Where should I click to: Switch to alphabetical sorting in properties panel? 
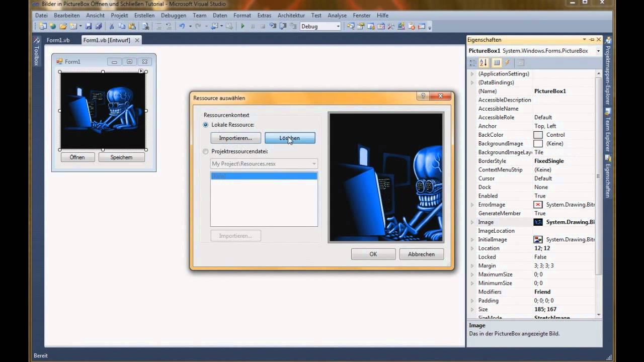tap(483, 62)
